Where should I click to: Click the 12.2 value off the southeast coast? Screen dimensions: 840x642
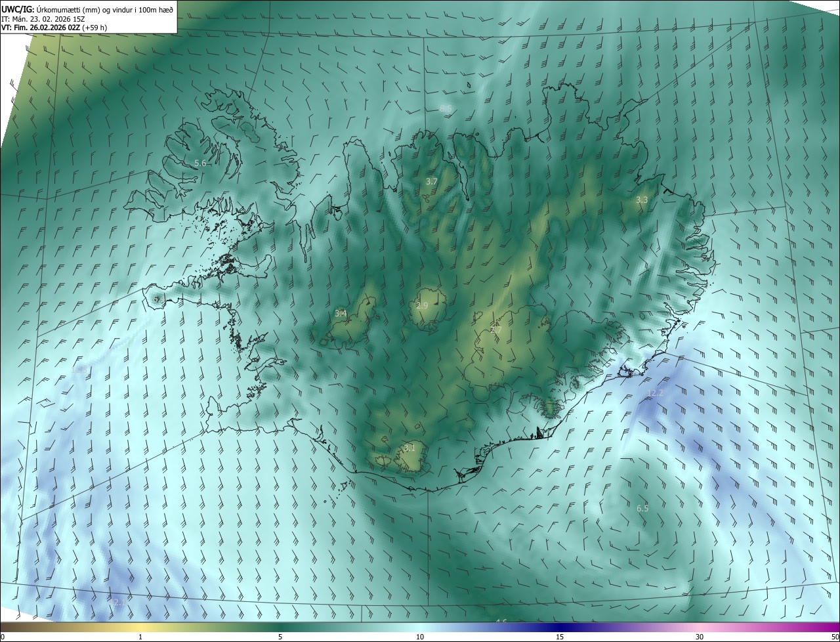pyautogui.click(x=656, y=393)
